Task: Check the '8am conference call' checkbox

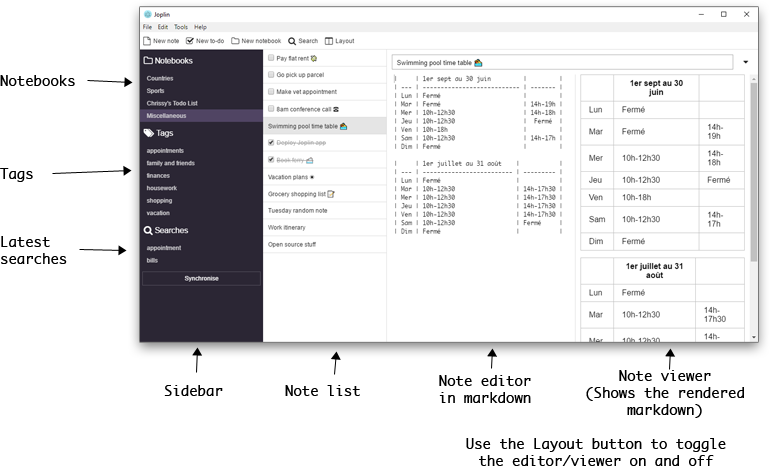Action: [271, 109]
